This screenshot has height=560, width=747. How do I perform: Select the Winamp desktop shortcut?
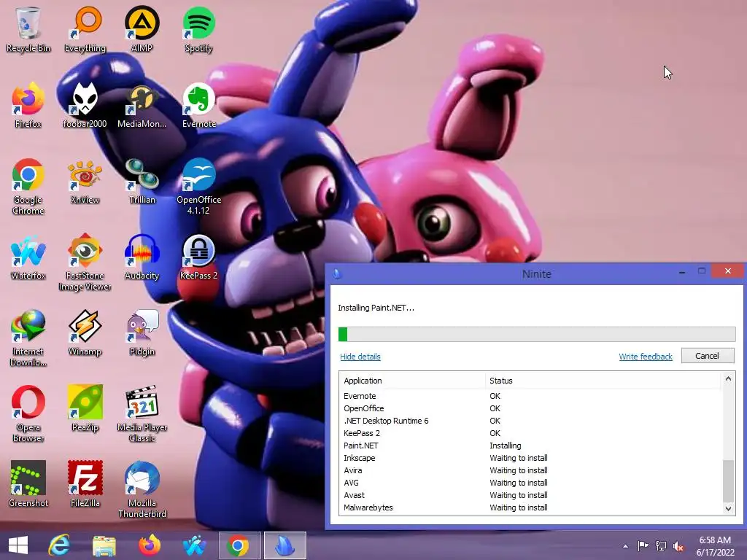tap(85, 332)
